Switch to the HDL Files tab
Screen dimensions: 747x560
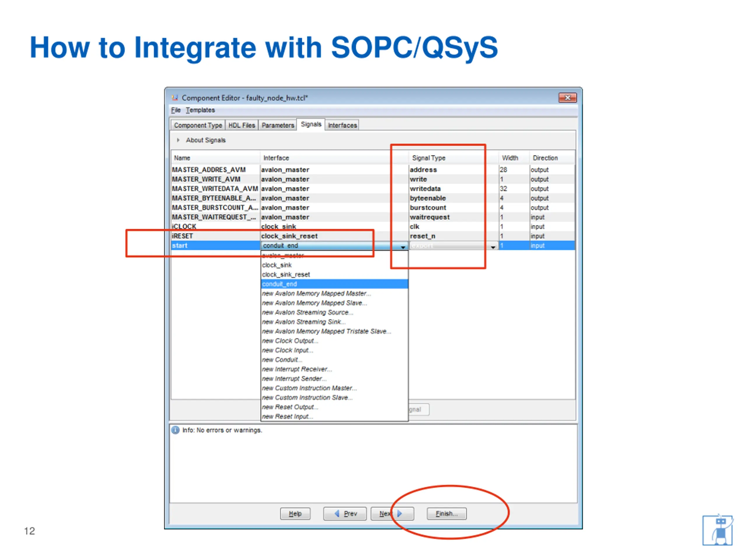click(x=242, y=125)
